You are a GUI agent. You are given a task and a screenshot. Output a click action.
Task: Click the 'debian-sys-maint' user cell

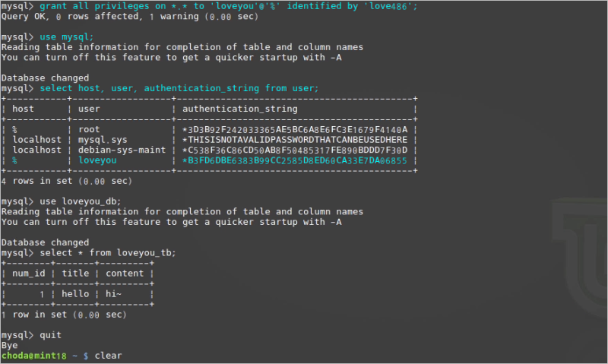click(x=122, y=150)
